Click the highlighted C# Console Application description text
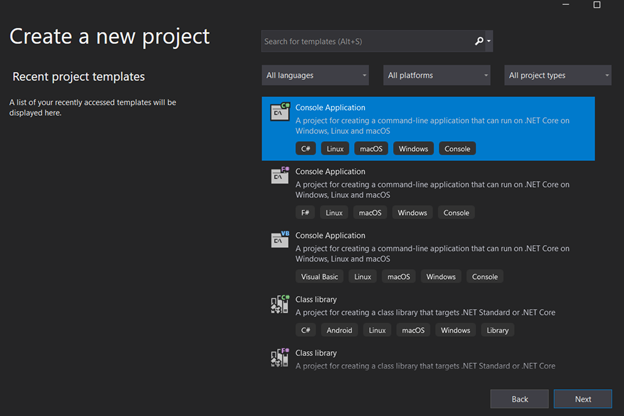This screenshot has width=624, height=416. click(432, 125)
